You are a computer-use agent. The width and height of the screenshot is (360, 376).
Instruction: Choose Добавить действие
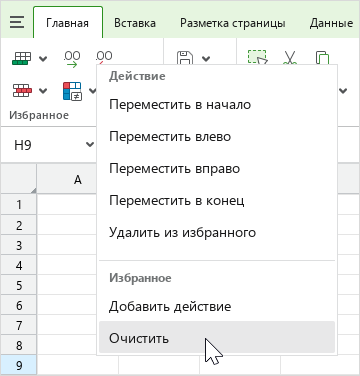click(x=217, y=306)
